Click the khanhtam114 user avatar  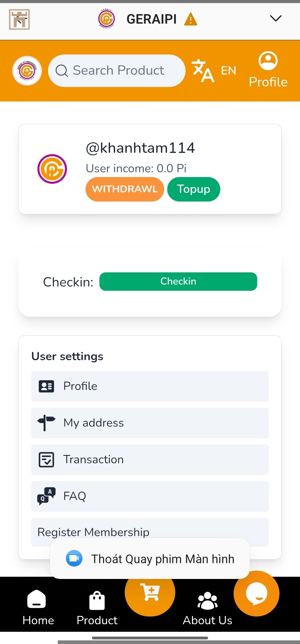pos(52,169)
